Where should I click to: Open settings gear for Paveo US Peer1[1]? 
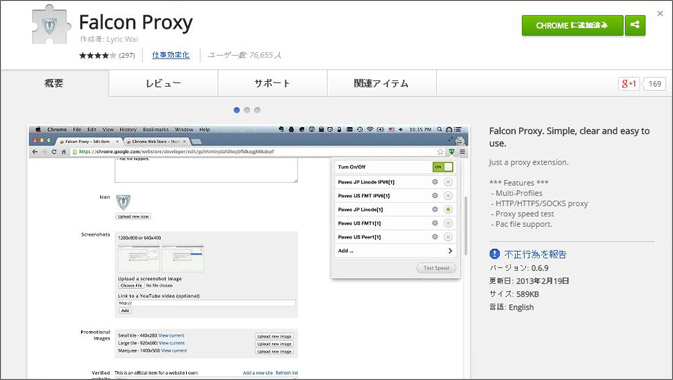tap(435, 237)
